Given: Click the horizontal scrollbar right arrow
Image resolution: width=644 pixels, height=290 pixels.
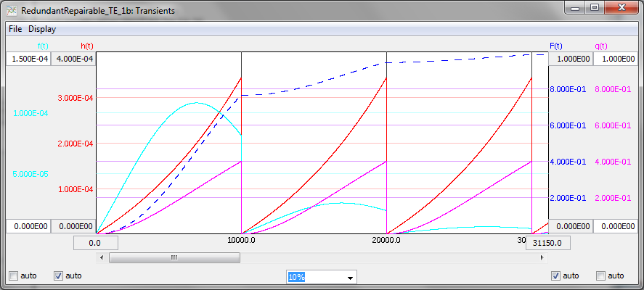Looking at the screenshot, I should (x=543, y=257).
